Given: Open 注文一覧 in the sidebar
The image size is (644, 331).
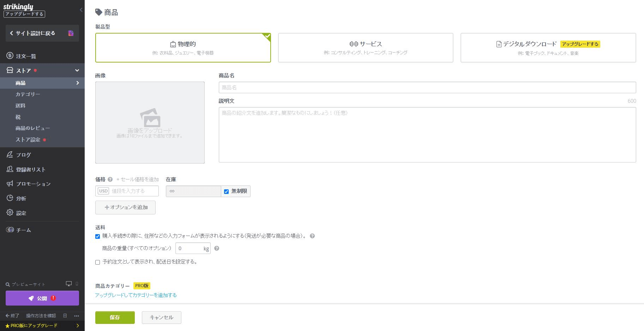Looking at the screenshot, I should 26,56.
